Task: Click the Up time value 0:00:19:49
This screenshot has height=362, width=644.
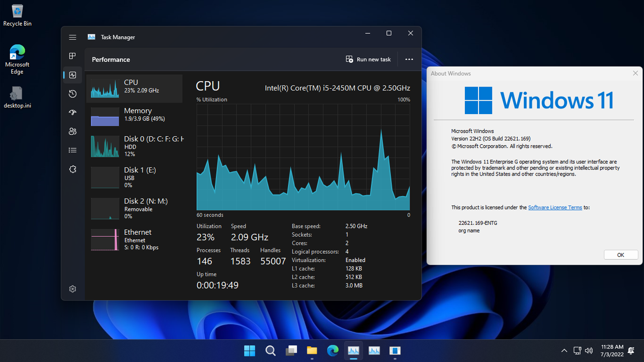Action: [217, 285]
